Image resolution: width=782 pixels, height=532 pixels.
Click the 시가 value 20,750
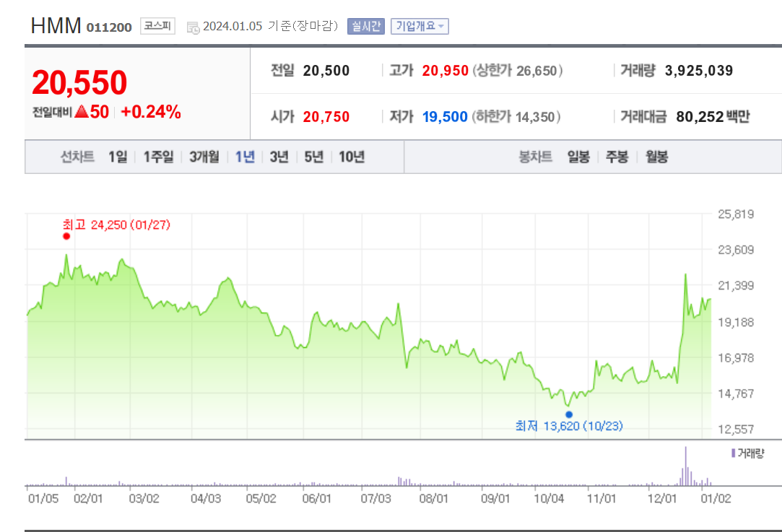click(x=326, y=117)
